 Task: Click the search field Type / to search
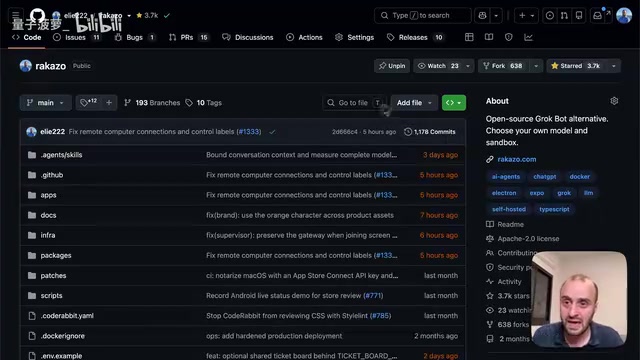coord(423,16)
